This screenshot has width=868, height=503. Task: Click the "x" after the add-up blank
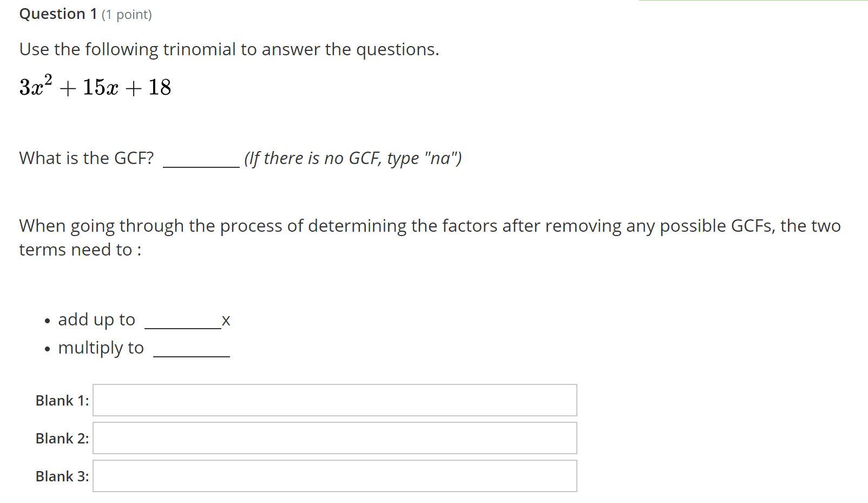tap(226, 321)
